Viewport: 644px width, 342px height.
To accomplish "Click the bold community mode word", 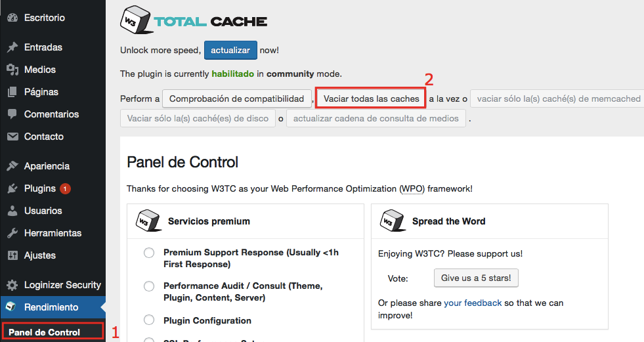I will [x=290, y=74].
